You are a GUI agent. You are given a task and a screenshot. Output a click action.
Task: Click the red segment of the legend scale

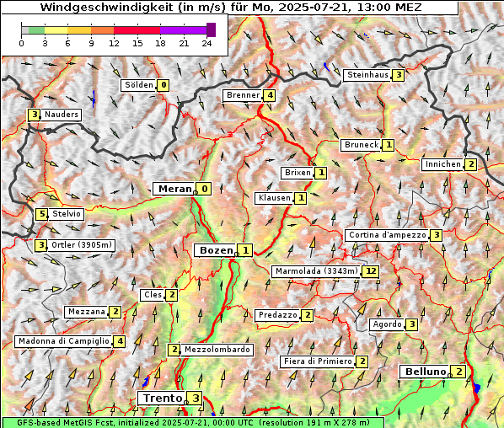tap(137, 30)
